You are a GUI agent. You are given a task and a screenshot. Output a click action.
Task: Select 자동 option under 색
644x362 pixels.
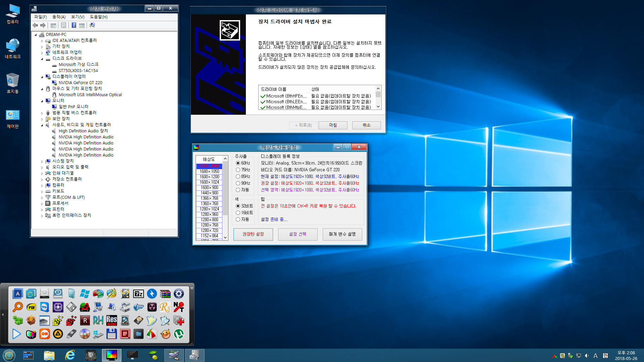click(243, 220)
